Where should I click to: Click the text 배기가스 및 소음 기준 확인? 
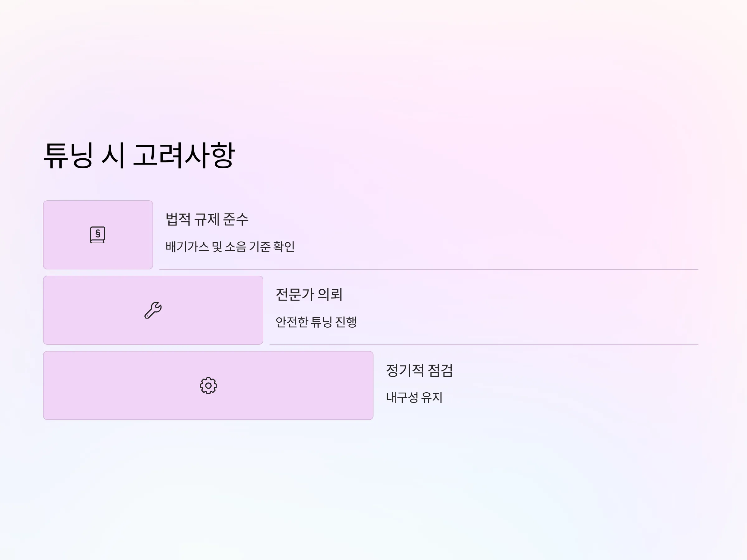pos(230,247)
